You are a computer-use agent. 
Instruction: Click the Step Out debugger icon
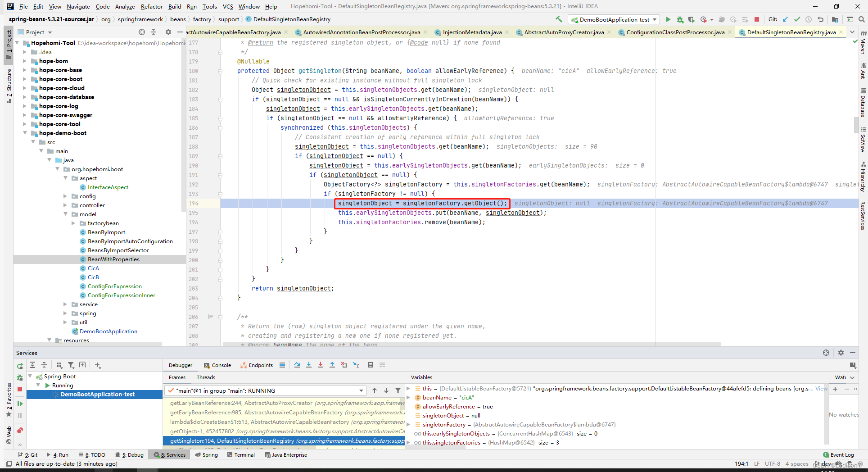point(332,365)
